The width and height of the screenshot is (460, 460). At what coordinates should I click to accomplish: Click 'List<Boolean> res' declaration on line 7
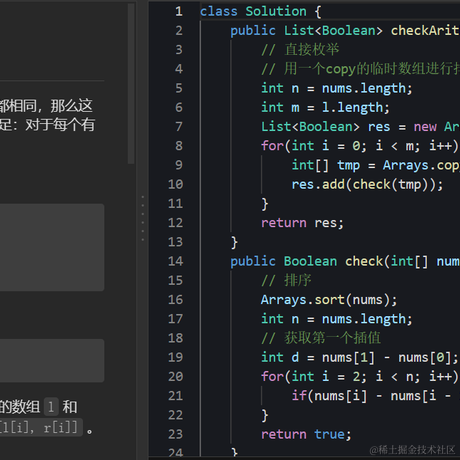(326, 127)
